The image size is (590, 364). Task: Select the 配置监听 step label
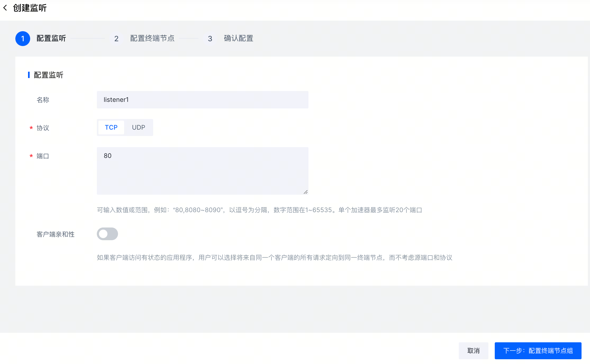pyautogui.click(x=51, y=38)
